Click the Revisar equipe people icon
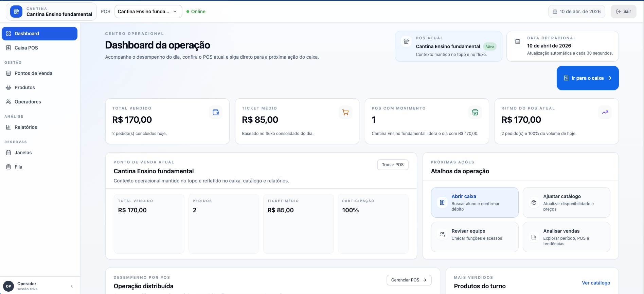644x294 pixels. tap(442, 234)
